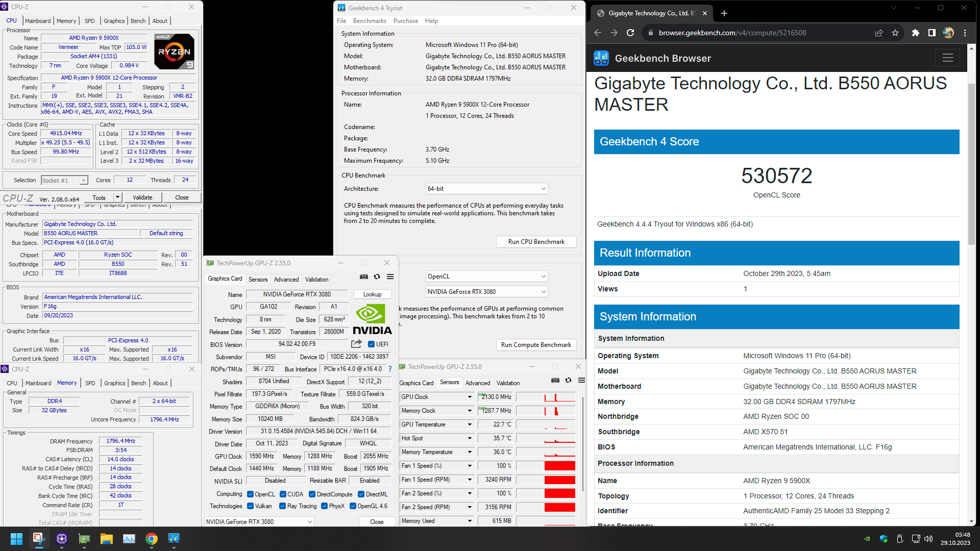Screen dimensions: 980x551
Task: Toggle UEFI checkbox in GPU-Z
Action: pos(371,344)
